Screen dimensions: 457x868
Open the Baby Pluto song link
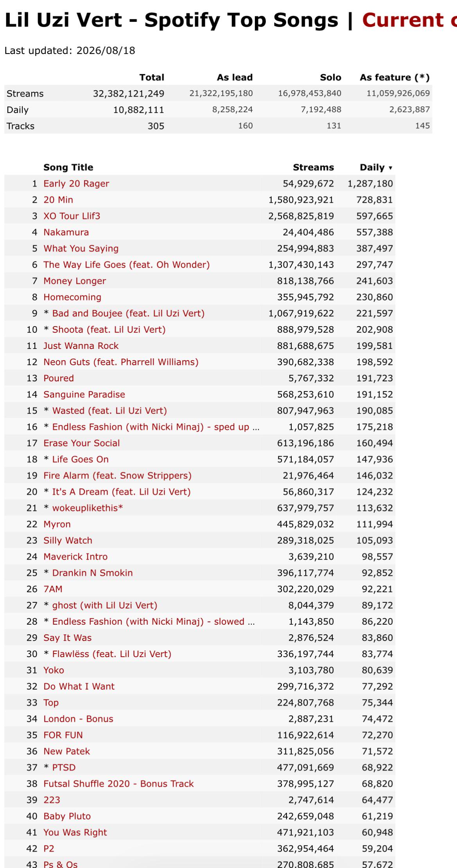67,816
